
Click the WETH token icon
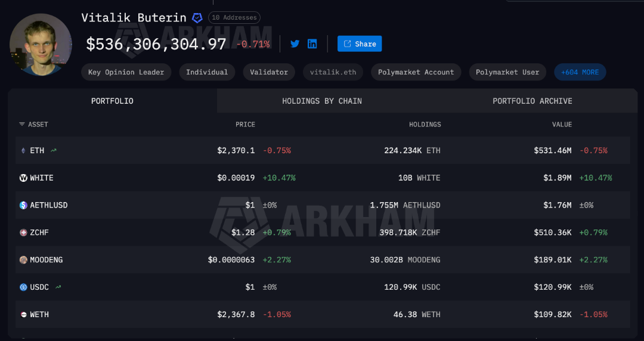tap(23, 314)
